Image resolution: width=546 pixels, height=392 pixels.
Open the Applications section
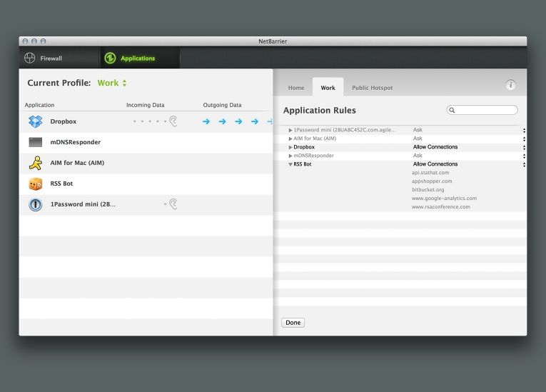(x=141, y=58)
